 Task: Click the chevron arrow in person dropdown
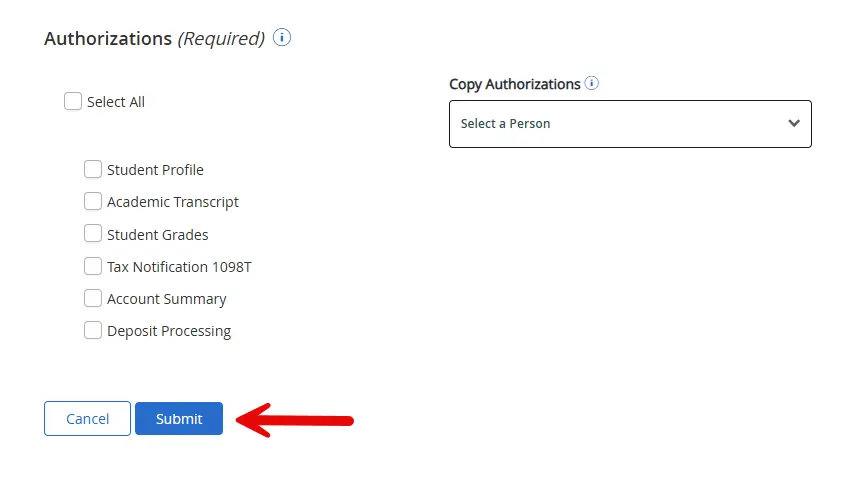click(794, 124)
